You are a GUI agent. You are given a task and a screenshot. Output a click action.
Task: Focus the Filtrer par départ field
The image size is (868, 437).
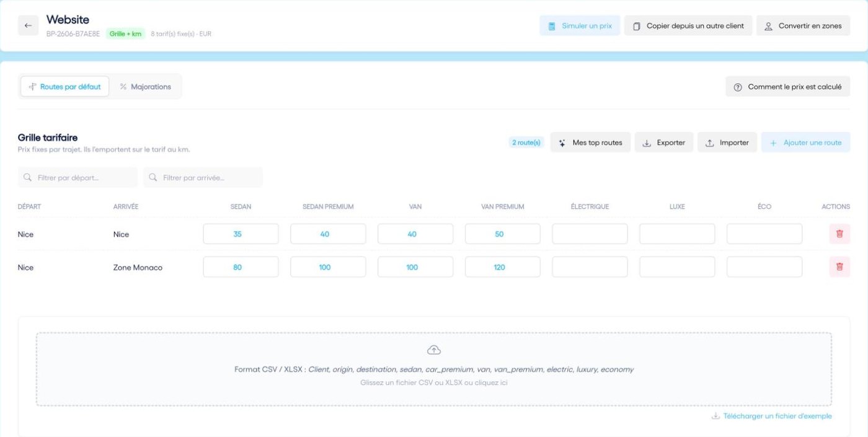click(x=77, y=177)
